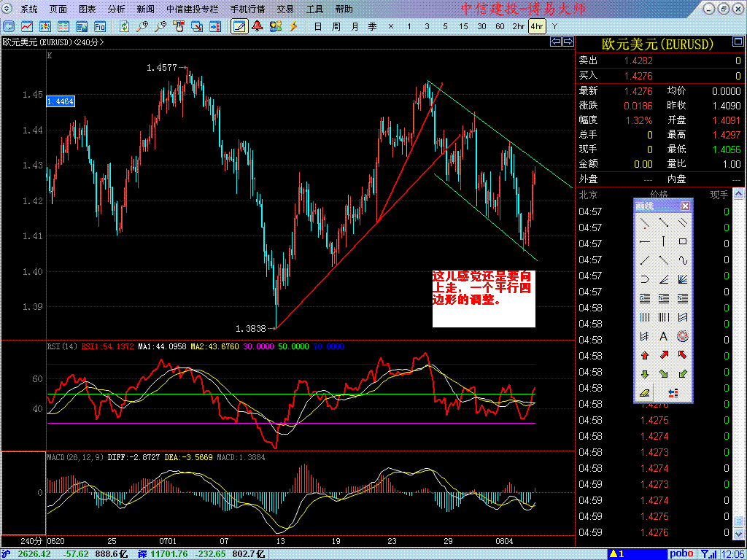Open the 中信建投专栏 menu
747x560 pixels.
pyautogui.click(x=193, y=9)
